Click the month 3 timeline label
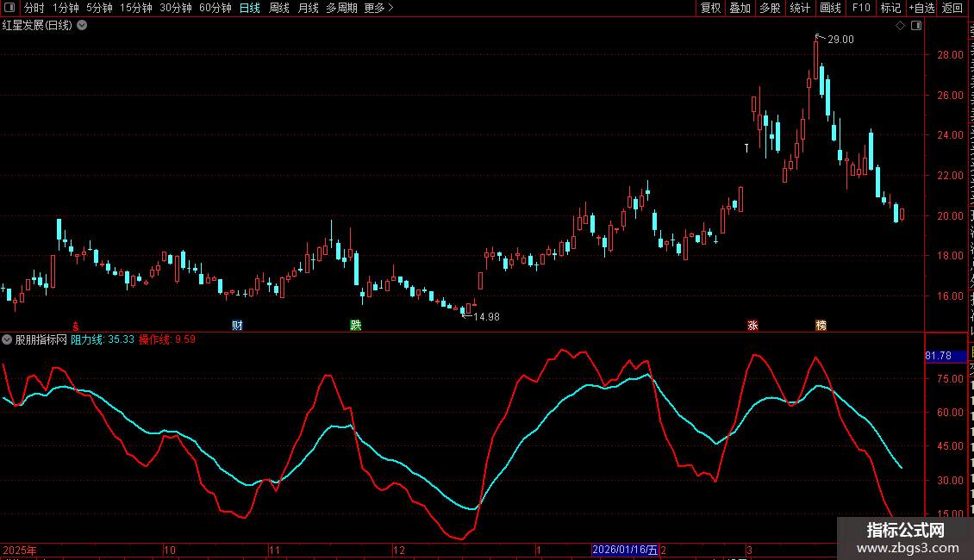Screen dimensions: 974x560 tap(750, 550)
